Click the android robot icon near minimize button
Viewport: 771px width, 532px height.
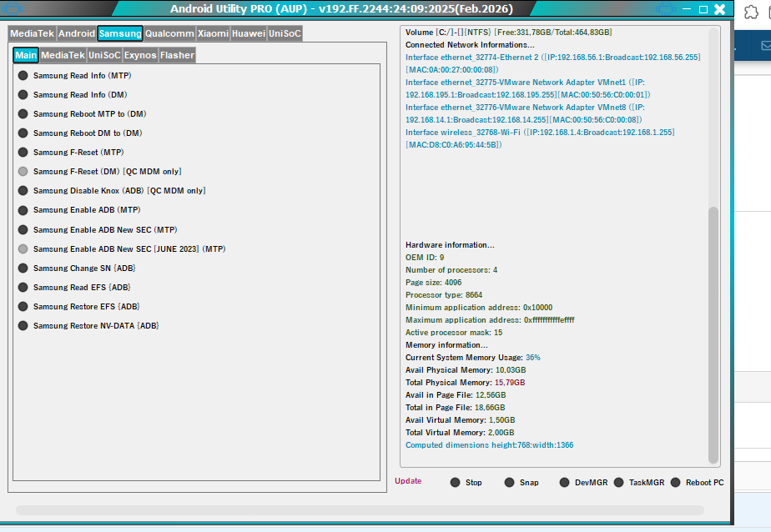click(666, 8)
